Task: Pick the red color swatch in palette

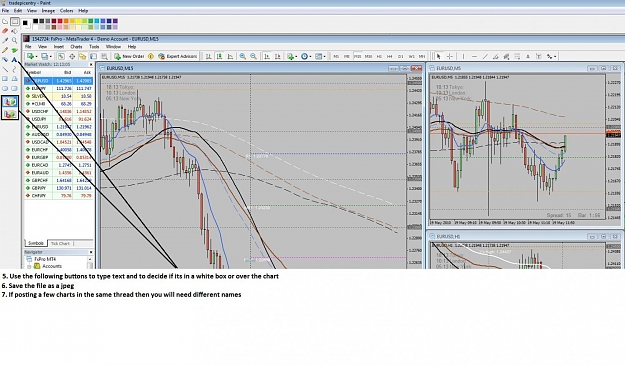Action: [x=60, y=21]
